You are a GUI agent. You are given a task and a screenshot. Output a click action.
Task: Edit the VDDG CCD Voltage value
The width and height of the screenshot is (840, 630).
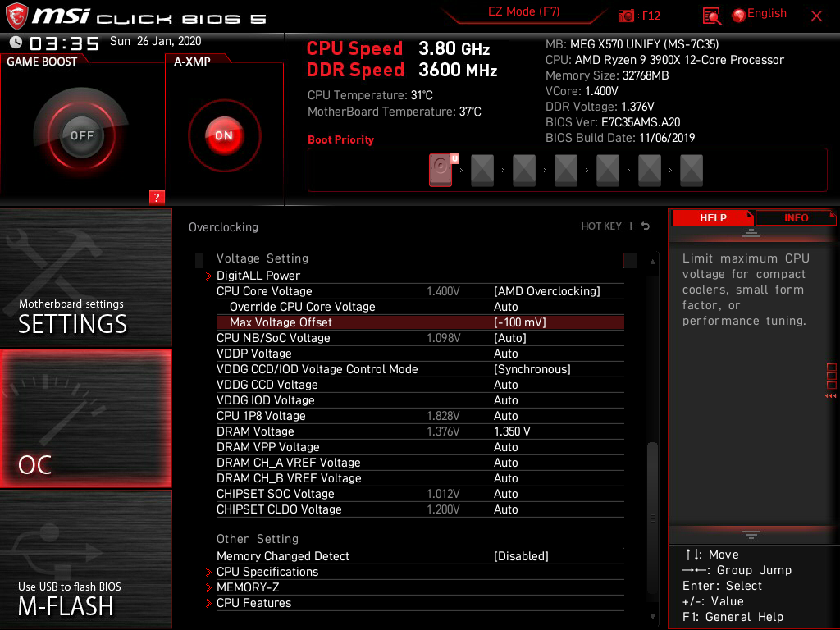tap(505, 385)
